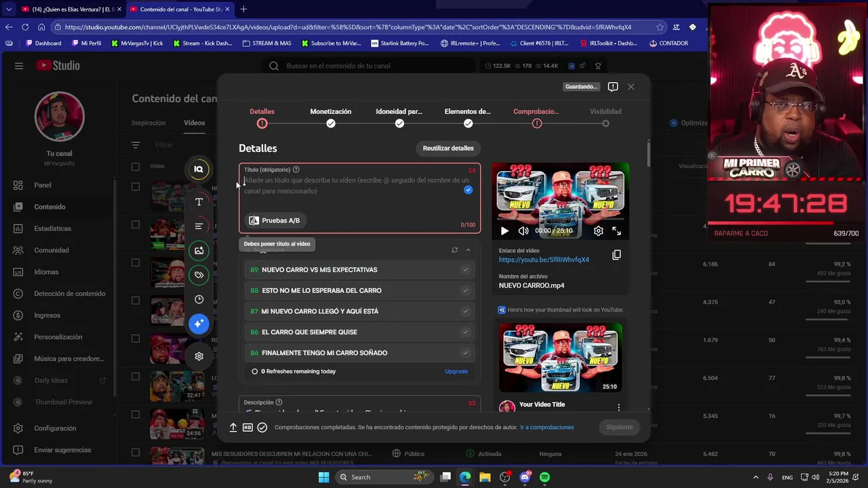Open the vidIQ toolbar settings gear

click(199, 356)
